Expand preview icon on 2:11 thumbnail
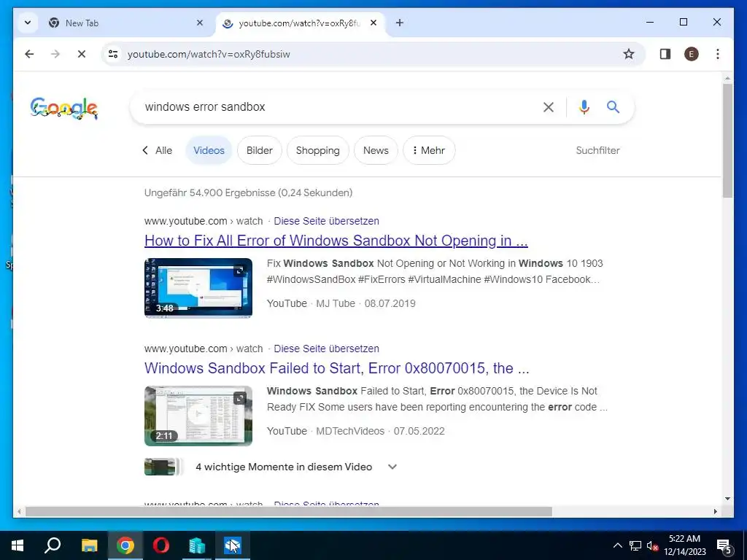The width and height of the screenshot is (747, 560). point(239,399)
